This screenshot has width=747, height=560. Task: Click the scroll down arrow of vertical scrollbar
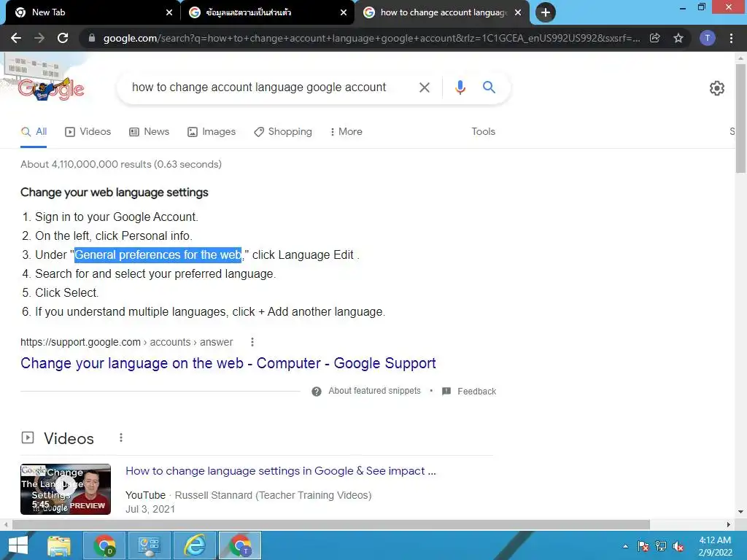pyautogui.click(x=740, y=513)
